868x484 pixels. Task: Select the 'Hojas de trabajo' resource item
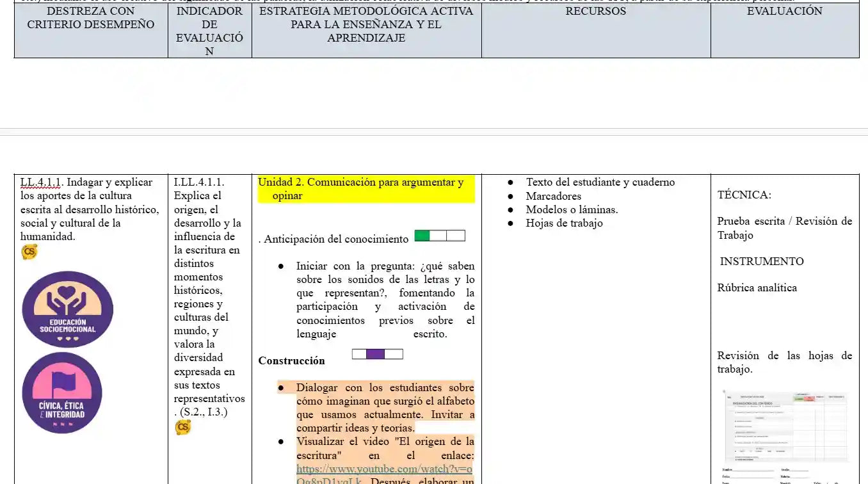tap(564, 223)
